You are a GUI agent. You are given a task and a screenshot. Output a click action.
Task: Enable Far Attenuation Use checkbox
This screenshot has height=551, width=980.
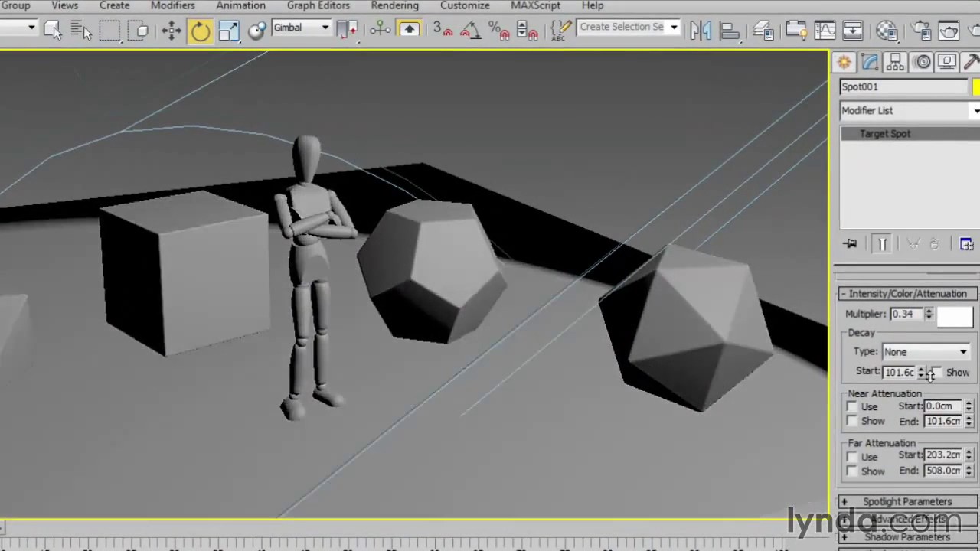pos(851,457)
